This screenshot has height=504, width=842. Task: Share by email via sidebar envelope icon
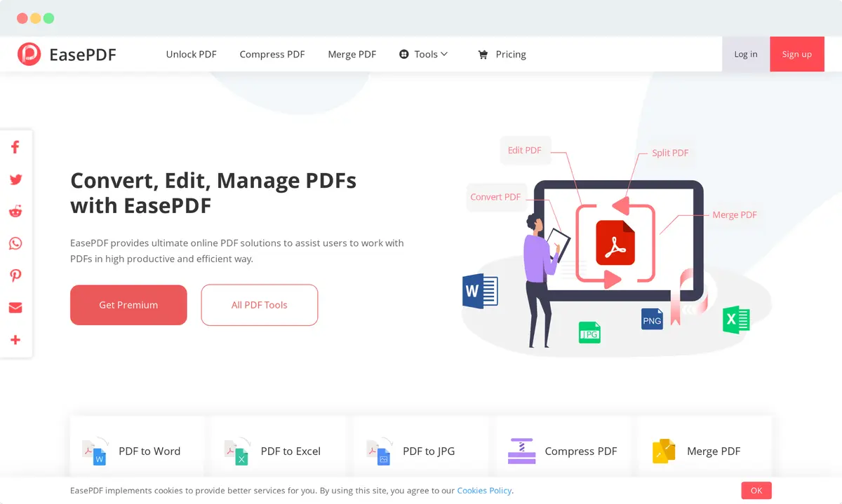click(15, 308)
